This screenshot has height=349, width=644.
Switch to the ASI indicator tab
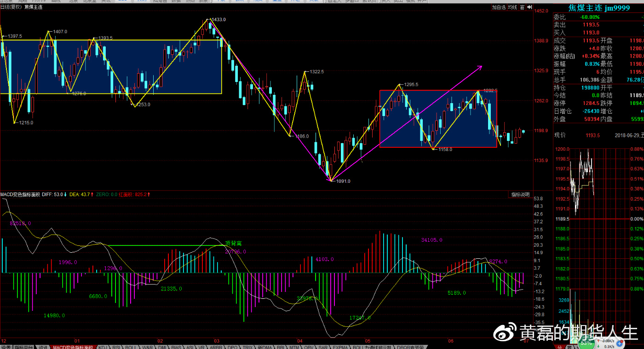pos(190,347)
